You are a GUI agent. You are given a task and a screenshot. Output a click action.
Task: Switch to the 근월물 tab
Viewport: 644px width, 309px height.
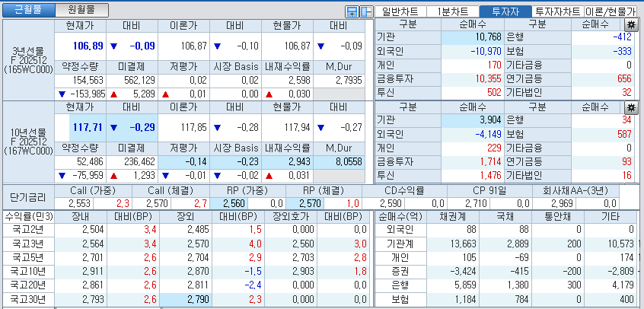tap(28, 10)
